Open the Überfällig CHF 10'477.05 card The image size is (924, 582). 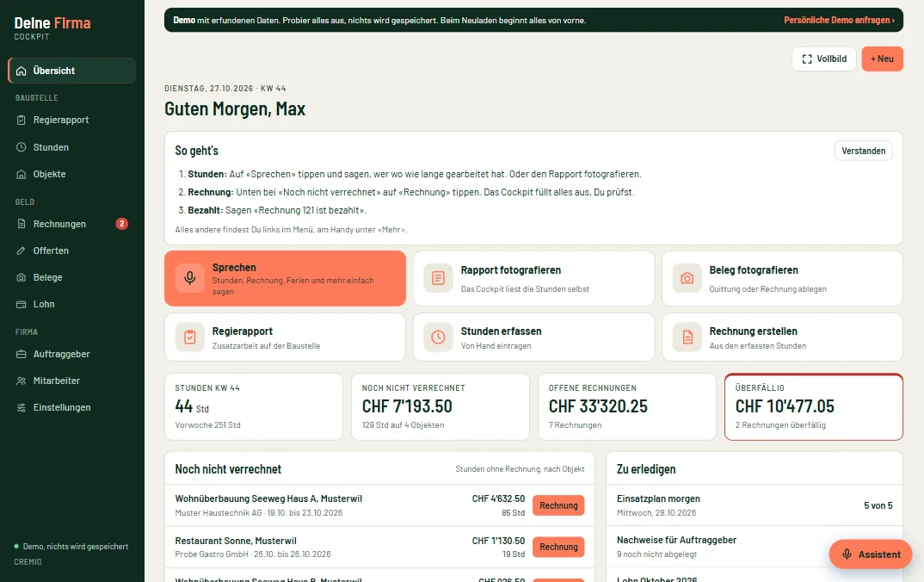[814, 407]
